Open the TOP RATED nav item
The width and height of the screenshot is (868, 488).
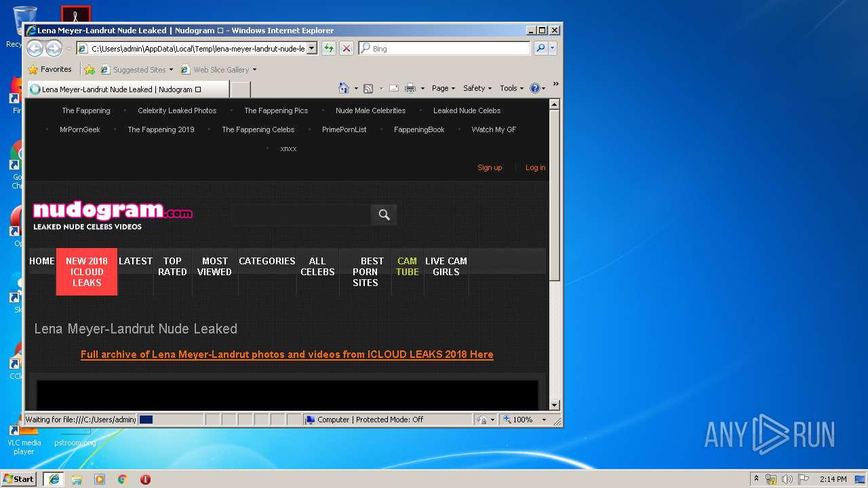[x=172, y=266]
